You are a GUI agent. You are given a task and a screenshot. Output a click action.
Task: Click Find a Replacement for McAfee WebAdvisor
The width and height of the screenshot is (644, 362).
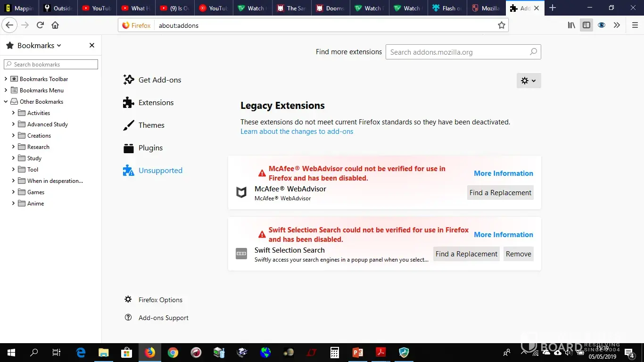[500, 192]
